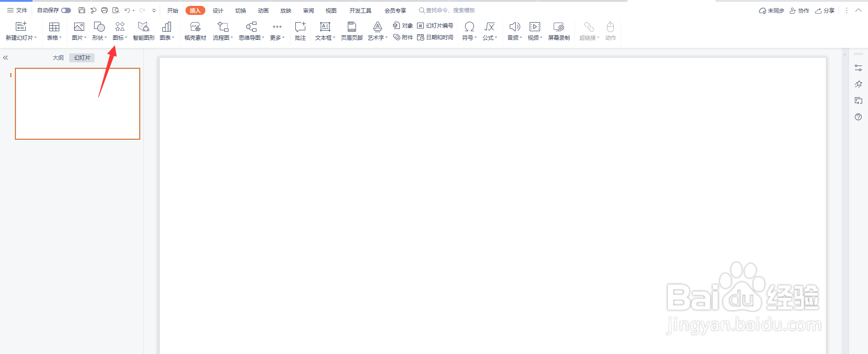
Task: Click the slide-frames icon in the right sidebar
Action: tap(859, 101)
